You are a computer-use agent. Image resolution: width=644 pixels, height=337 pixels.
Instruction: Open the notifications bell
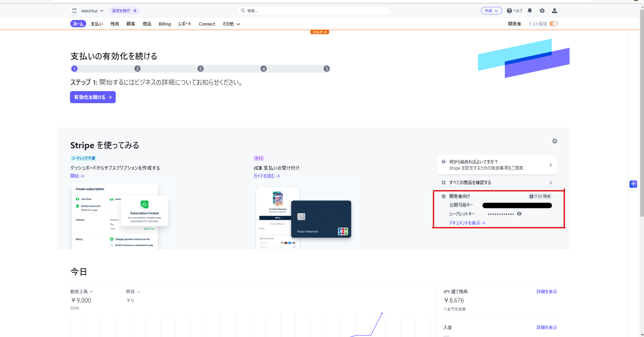click(530, 11)
